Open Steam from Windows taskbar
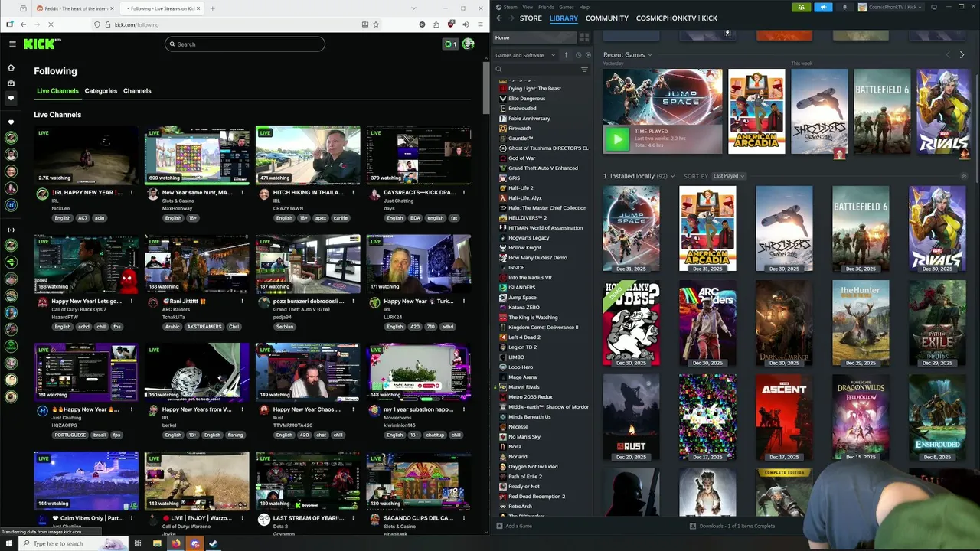 (x=213, y=543)
